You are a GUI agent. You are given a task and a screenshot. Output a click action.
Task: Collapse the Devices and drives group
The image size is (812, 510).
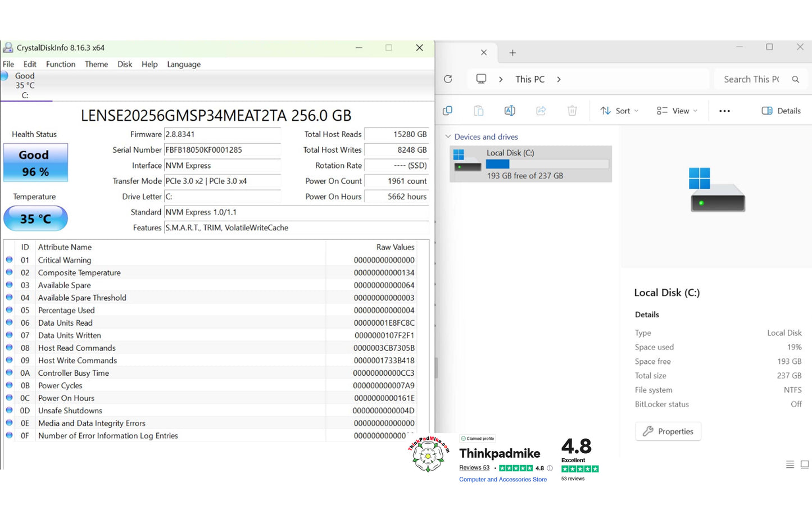point(448,136)
